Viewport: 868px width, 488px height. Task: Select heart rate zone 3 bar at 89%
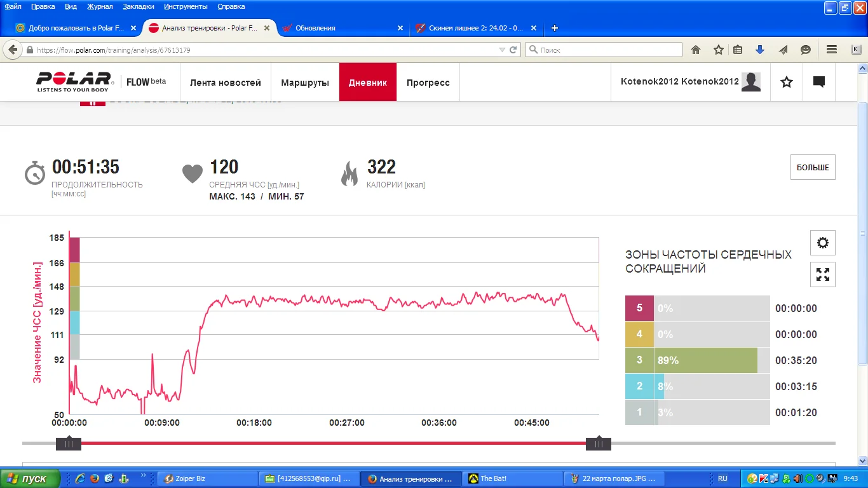(697, 360)
